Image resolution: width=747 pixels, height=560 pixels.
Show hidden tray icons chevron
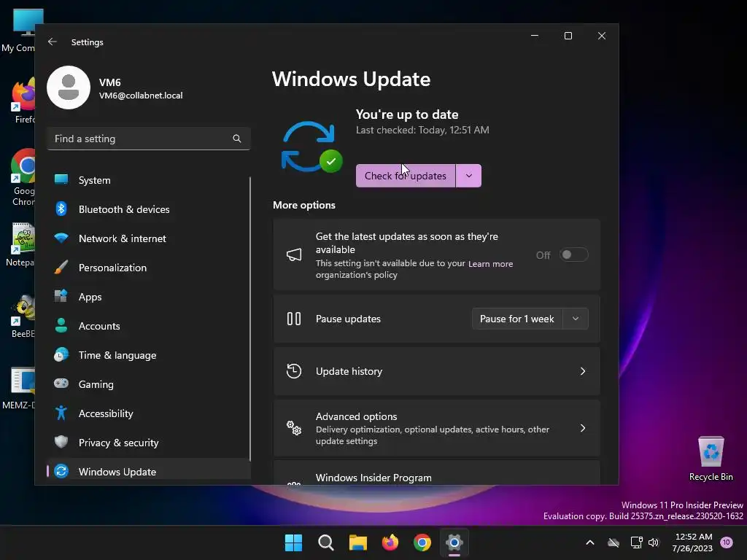click(589, 542)
